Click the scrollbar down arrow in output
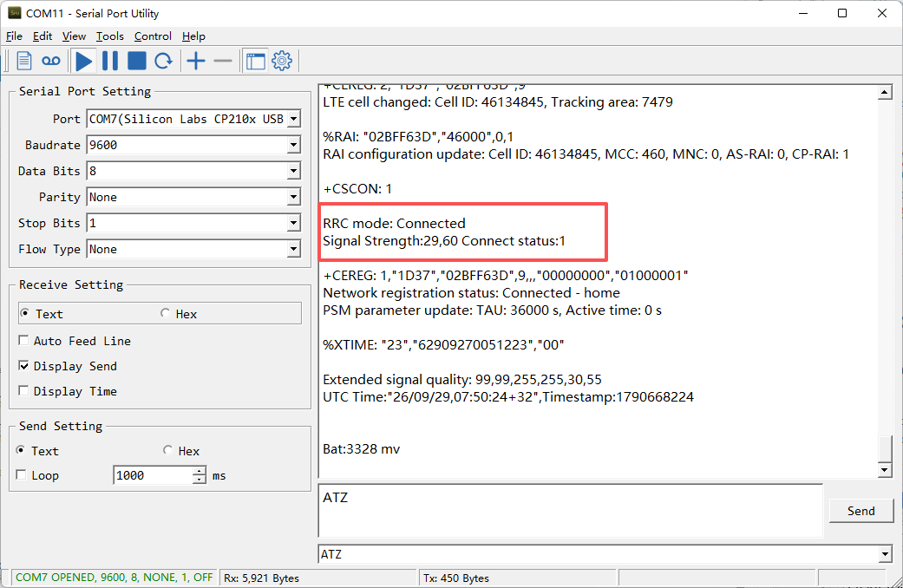The height and width of the screenshot is (588, 903). (x=885, y=471)
